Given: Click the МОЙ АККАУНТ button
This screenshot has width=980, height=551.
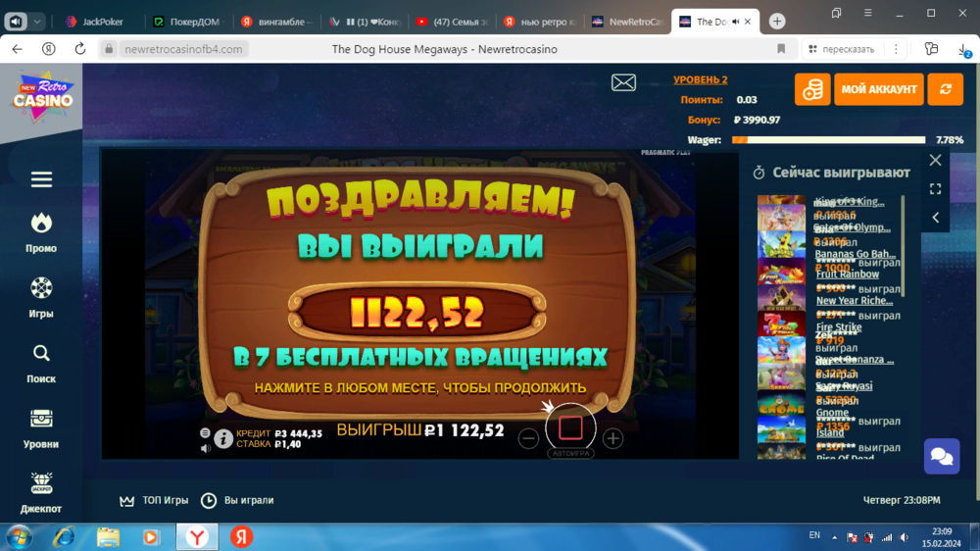Looking at the screenshot, I should coord(879,89).
